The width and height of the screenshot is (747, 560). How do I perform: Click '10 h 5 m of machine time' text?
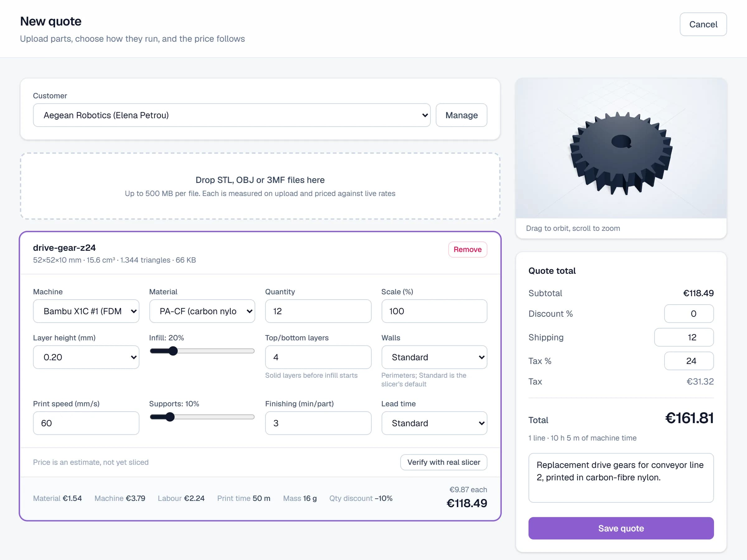coord(593,438)
